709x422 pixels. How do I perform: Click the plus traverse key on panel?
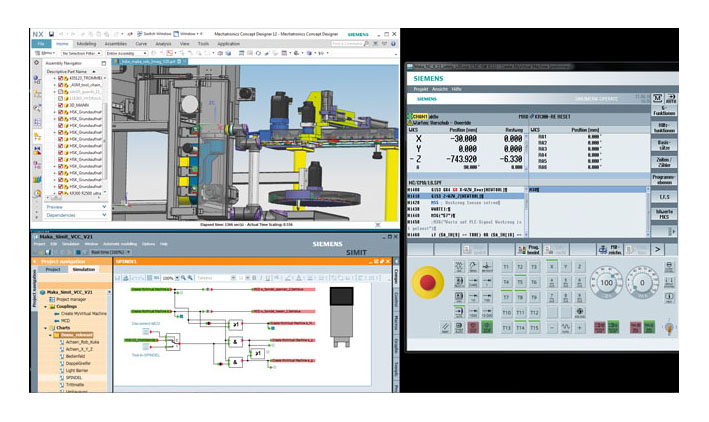tap(580, 327)
